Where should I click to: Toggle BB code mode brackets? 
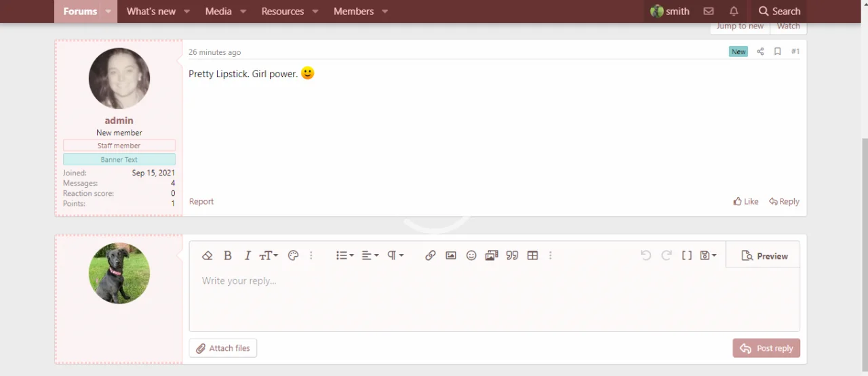click(686, 255)
